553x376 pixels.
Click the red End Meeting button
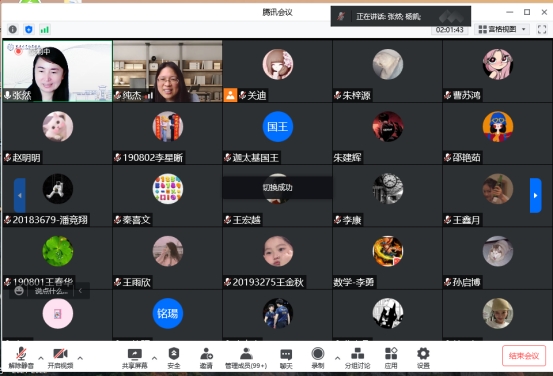524,356
